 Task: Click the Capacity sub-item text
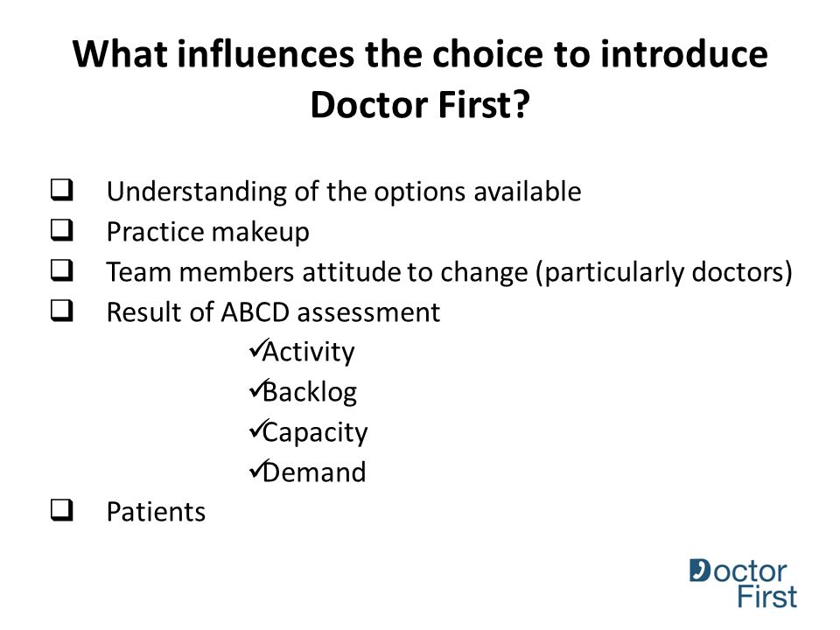(315, 433)
